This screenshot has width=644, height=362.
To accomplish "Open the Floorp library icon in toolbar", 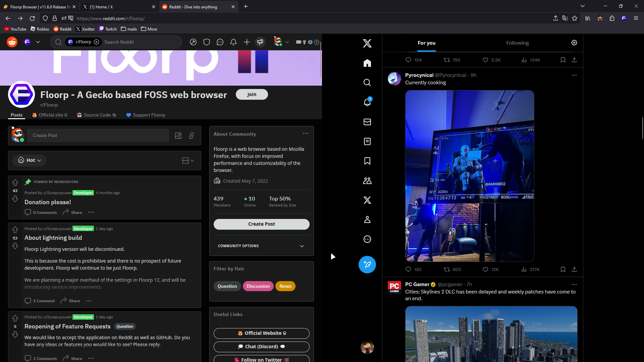I will tap(588, 18).
